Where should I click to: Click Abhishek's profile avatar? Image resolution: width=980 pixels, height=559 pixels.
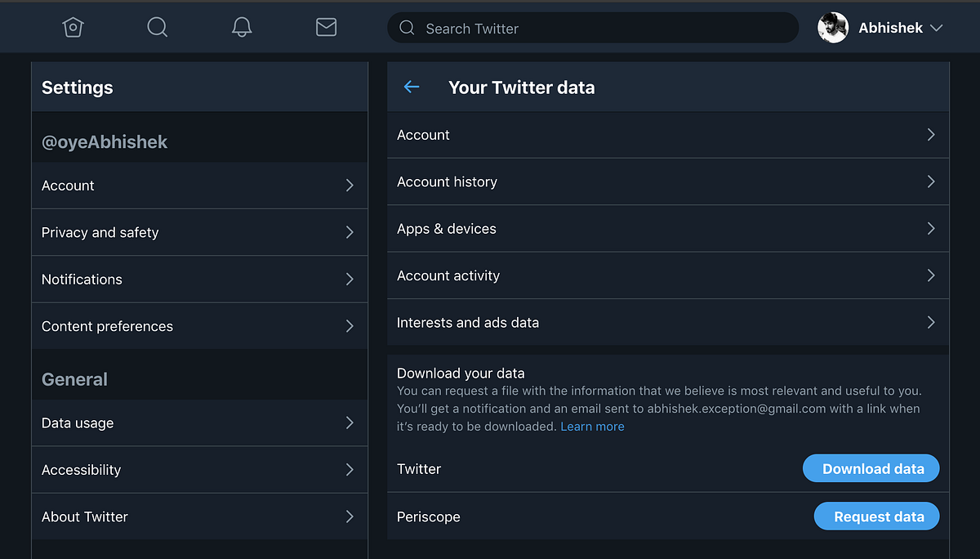(833, 27)
